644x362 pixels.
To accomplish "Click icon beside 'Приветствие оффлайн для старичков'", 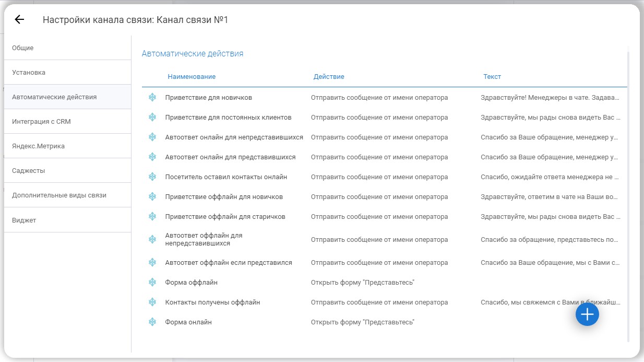I will (152, 216).
